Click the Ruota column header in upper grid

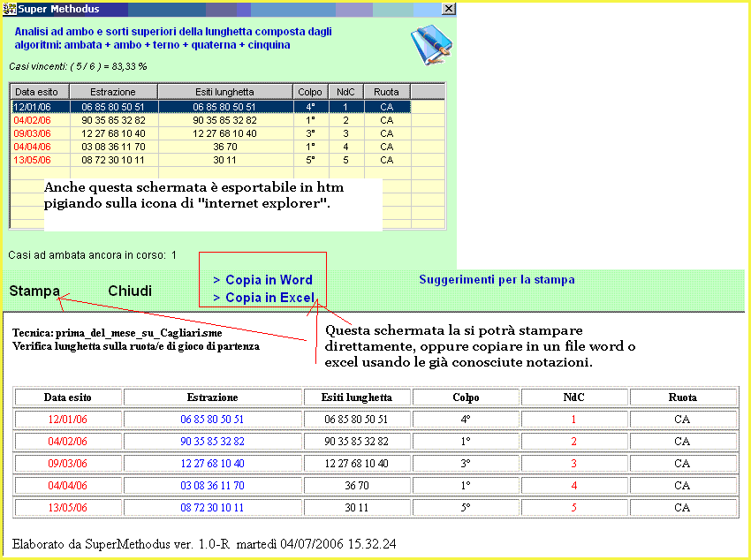(x=387, y=91)
